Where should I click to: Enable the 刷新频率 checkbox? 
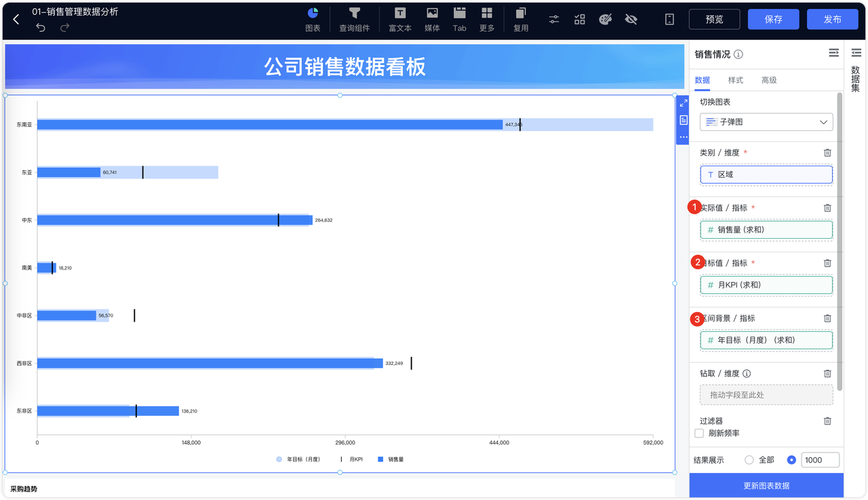click(699, 433)
